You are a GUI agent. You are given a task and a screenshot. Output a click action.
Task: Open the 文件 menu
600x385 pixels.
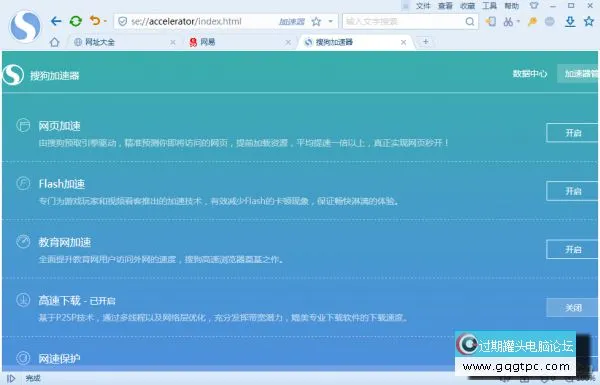[423, 6]
